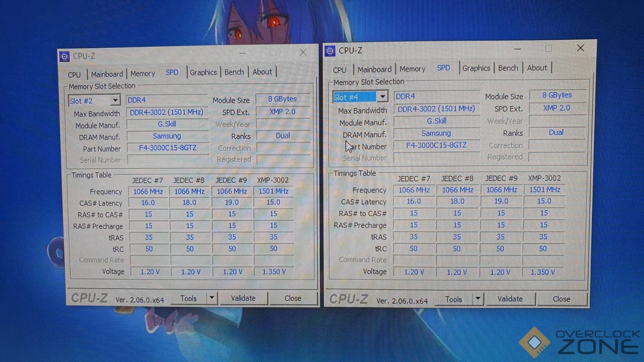Click 8 GBytes module size in right window
The height and width of the screenshot is (362, 644).
(557, 95)
